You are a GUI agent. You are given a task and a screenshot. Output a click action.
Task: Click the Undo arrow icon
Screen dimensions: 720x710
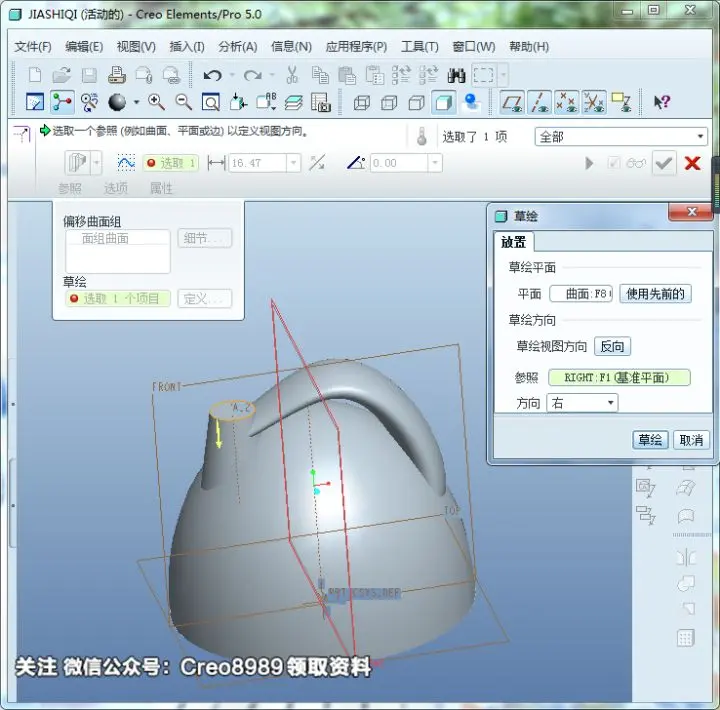point(212,75)
